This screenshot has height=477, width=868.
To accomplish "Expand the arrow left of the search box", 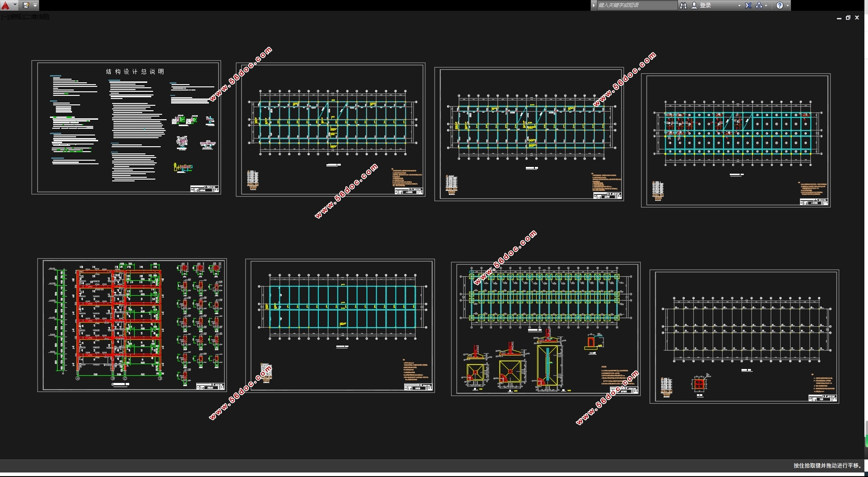I will pyautogui.click(x=594, y=5).
